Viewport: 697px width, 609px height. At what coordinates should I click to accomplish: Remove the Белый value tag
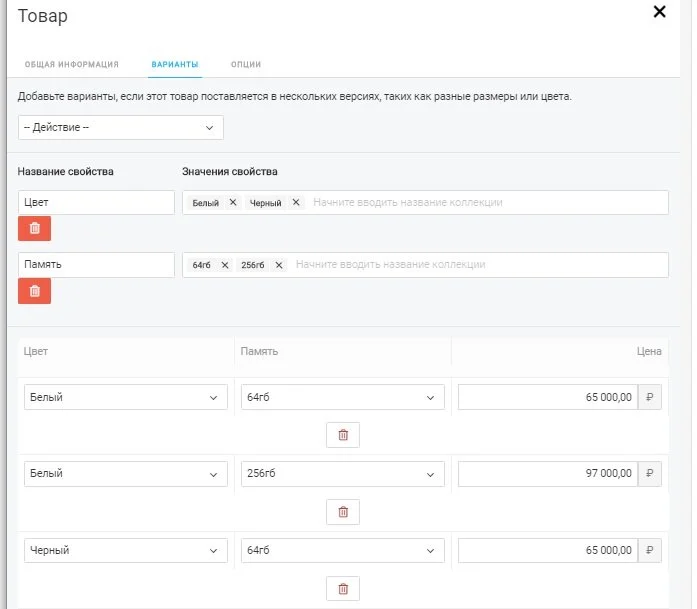[233, 202]
